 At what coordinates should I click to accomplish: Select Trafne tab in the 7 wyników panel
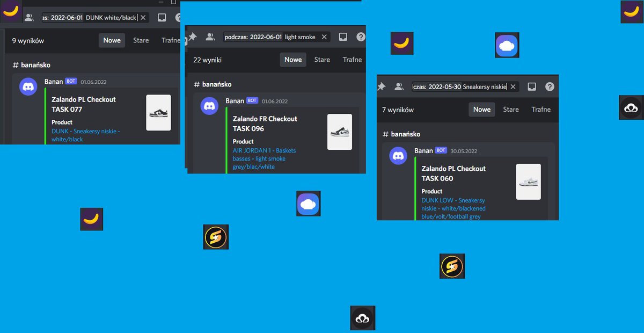pyautogui.click(x=541, y=109)
